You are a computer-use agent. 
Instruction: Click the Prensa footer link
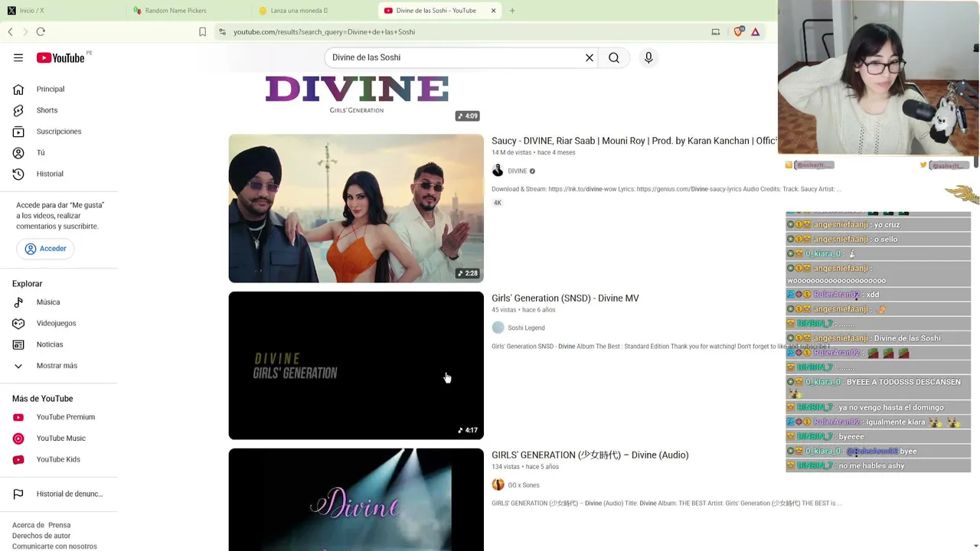pyautogui.click(x=59, y=525)
